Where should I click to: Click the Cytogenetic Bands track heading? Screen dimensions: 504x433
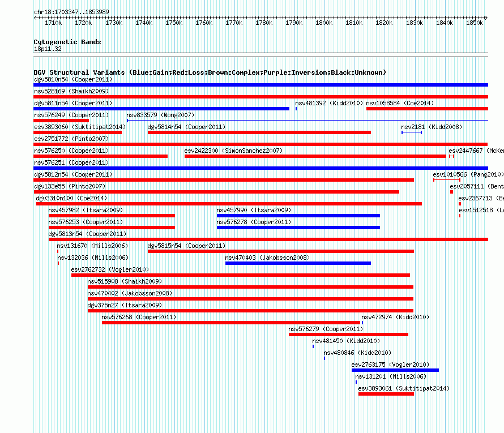click(x=67, y=42)
